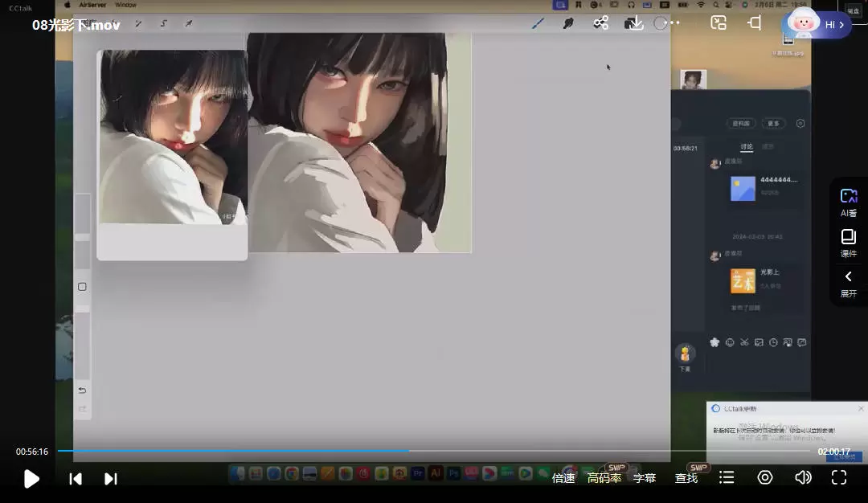Expand the sidebar with 展开 chevron
This screenshot has width=868, height=503.
[849, 284]
